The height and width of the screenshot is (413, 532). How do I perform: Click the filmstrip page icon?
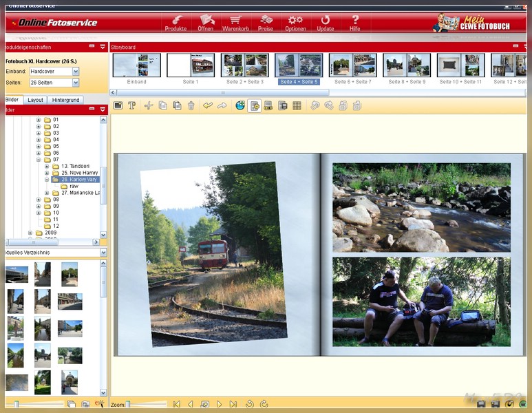pos(268,105)
